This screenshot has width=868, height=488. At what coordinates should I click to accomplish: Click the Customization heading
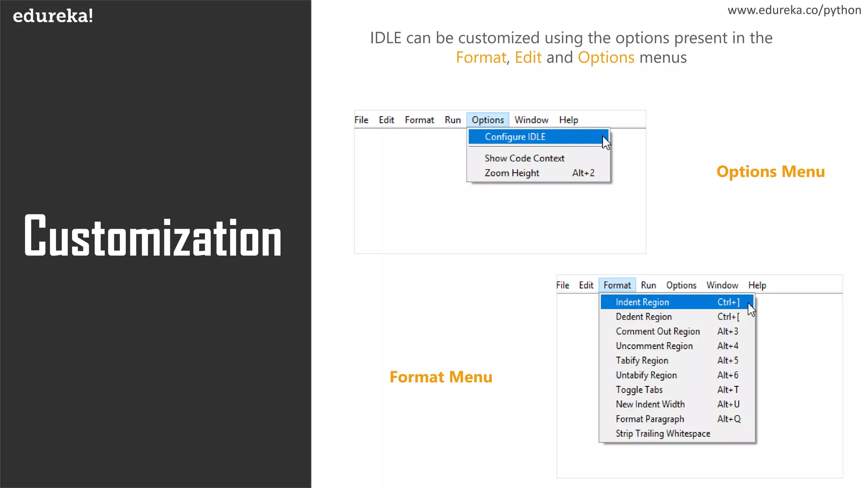pos(153,236)
